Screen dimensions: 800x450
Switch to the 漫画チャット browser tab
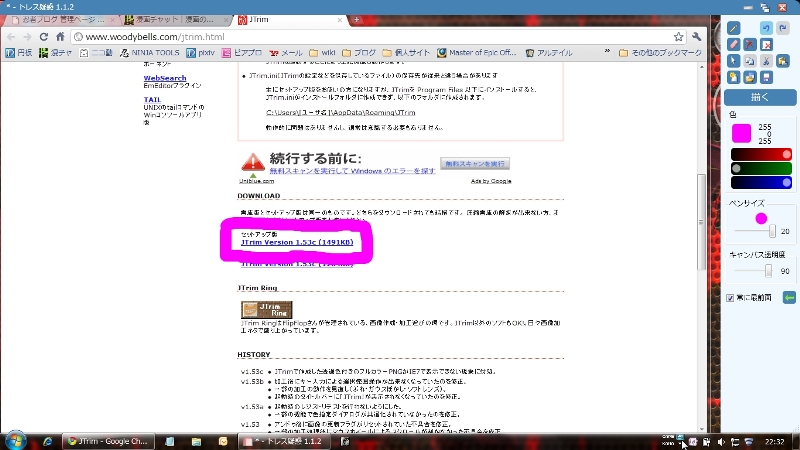tap(176, 20)
